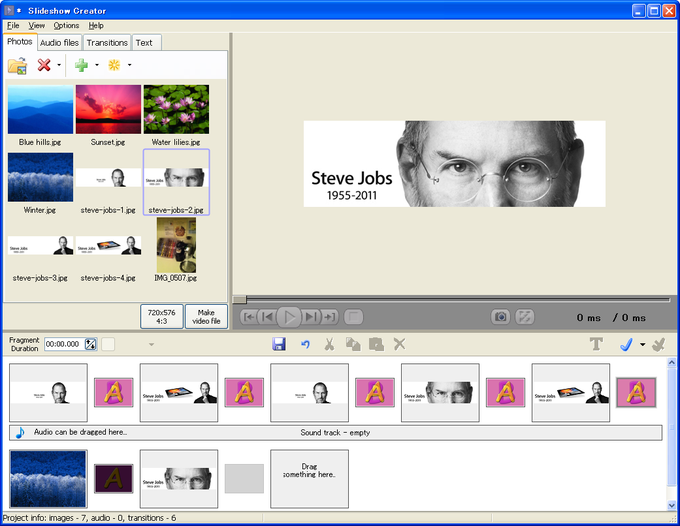Click the blue Undo arrow icon
Viewport: 680px width, 526px height.
[305, 344]
